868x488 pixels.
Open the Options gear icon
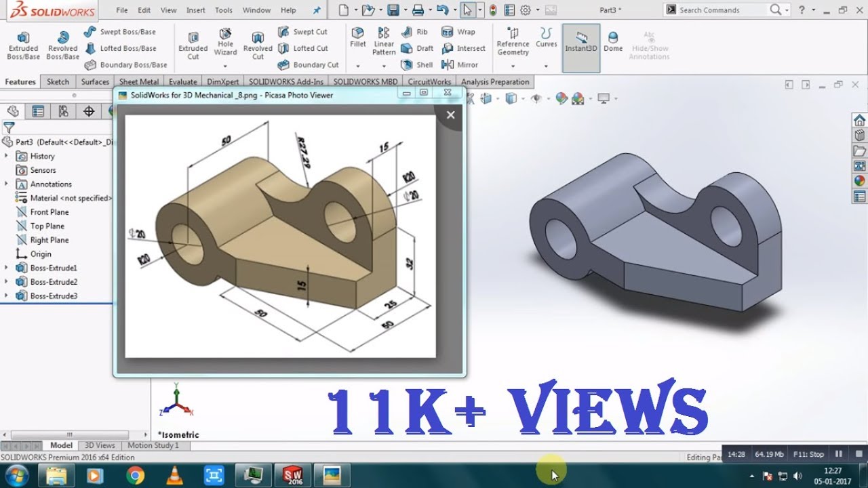525,10
